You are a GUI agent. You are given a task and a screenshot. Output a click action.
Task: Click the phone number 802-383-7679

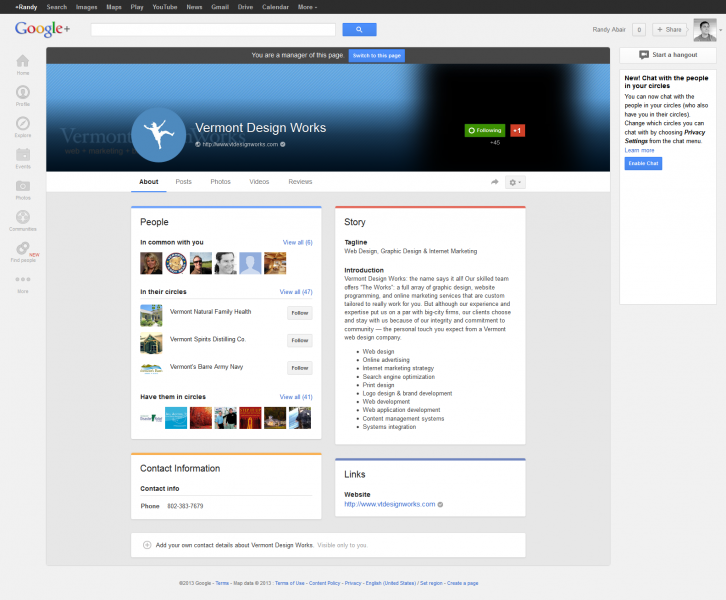(x=185, y=506)
